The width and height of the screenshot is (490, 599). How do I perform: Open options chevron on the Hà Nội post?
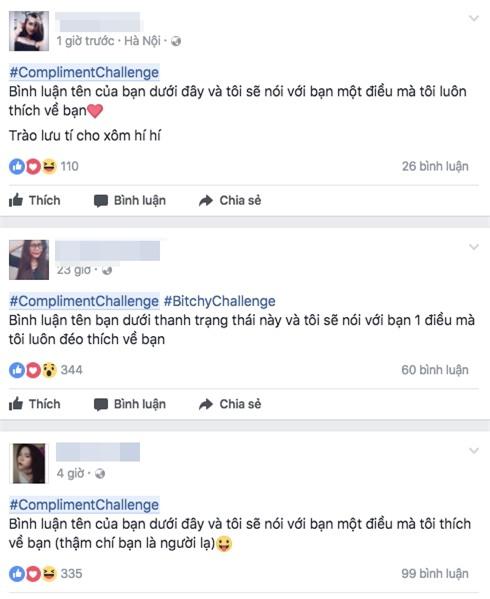click(x=474, y=18)
